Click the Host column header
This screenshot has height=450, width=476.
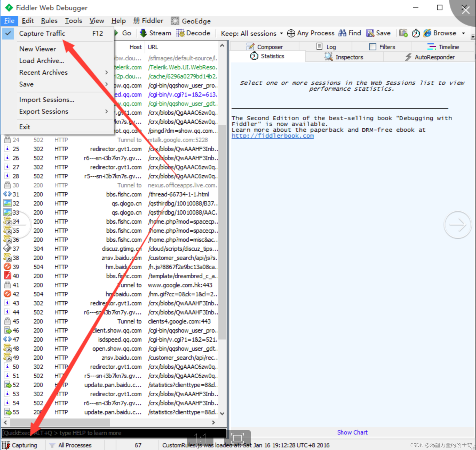coord(136,47)
